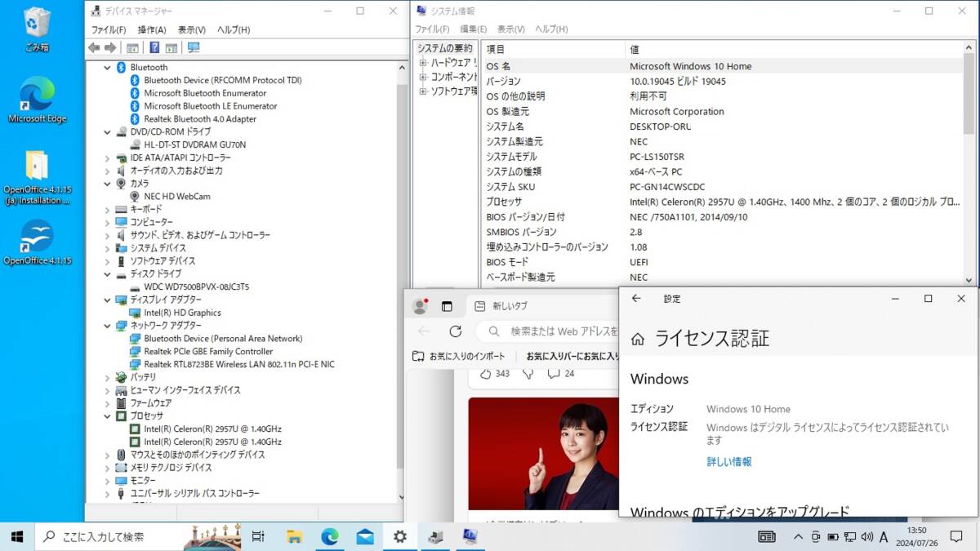
Task: Expand the IDE ATA/ATAPI コントローラー category
Action: click(x=107, y=158)
